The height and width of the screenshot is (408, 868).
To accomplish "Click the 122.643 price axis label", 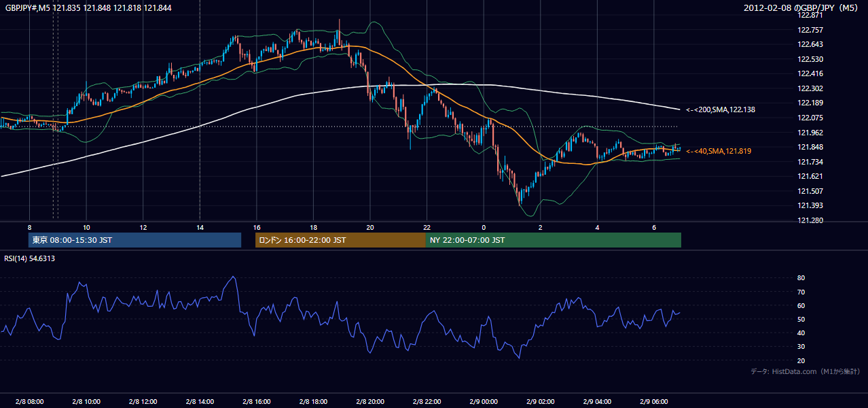I will [810, 45].
